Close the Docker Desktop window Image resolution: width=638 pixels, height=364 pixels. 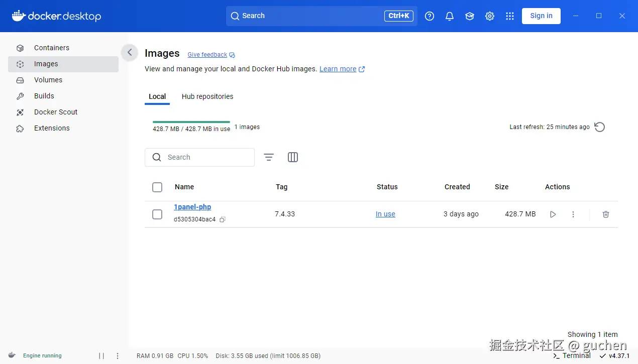[622, 16]
